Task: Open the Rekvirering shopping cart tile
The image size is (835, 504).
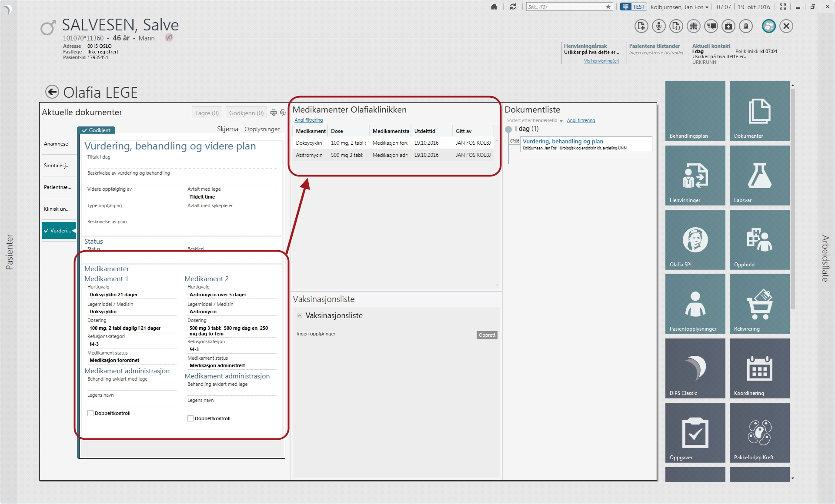Action: (759, 304)
